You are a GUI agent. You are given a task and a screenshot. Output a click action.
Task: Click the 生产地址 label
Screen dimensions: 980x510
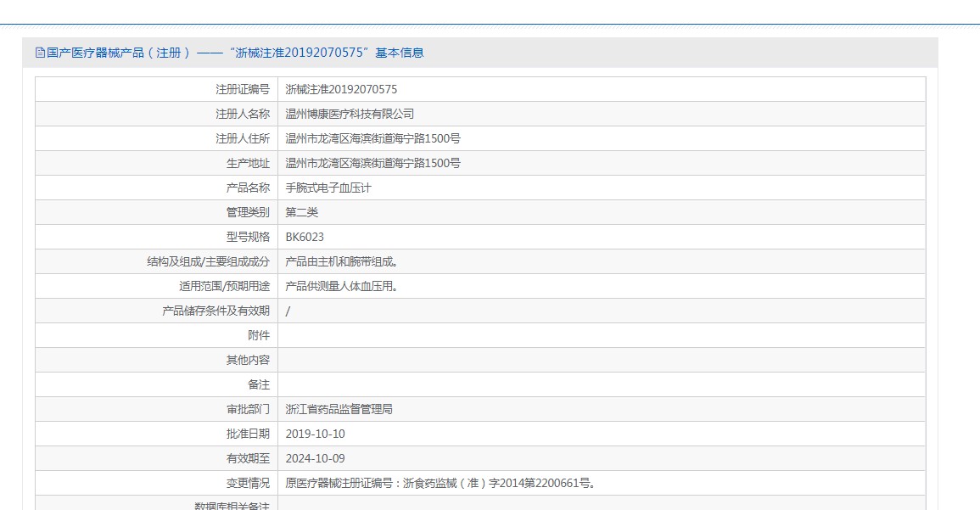[x=248, y=163]
